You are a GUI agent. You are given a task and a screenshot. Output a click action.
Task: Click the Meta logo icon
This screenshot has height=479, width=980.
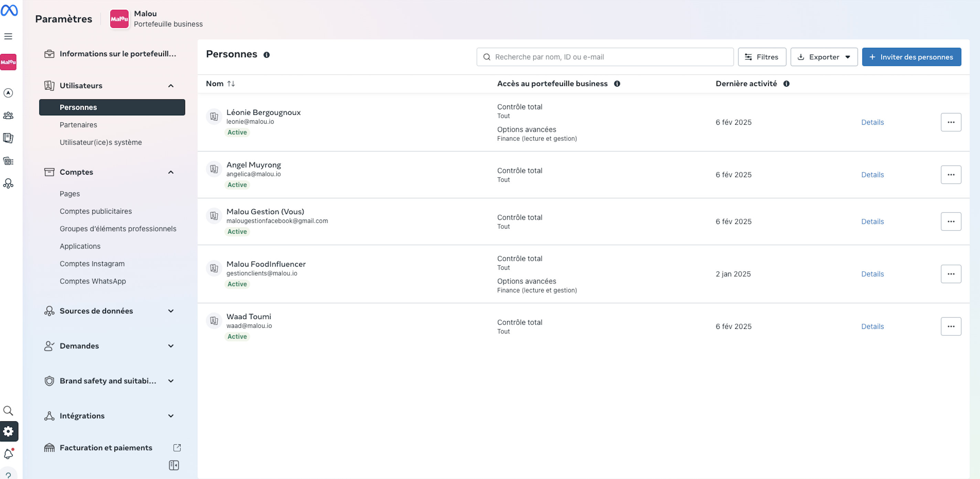coord(9,10)
